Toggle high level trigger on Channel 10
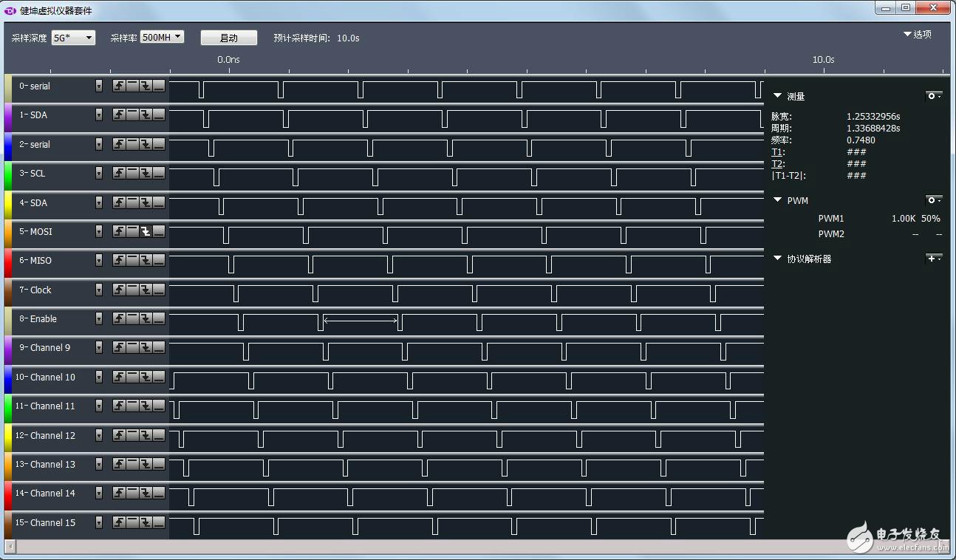 point(132,378)
